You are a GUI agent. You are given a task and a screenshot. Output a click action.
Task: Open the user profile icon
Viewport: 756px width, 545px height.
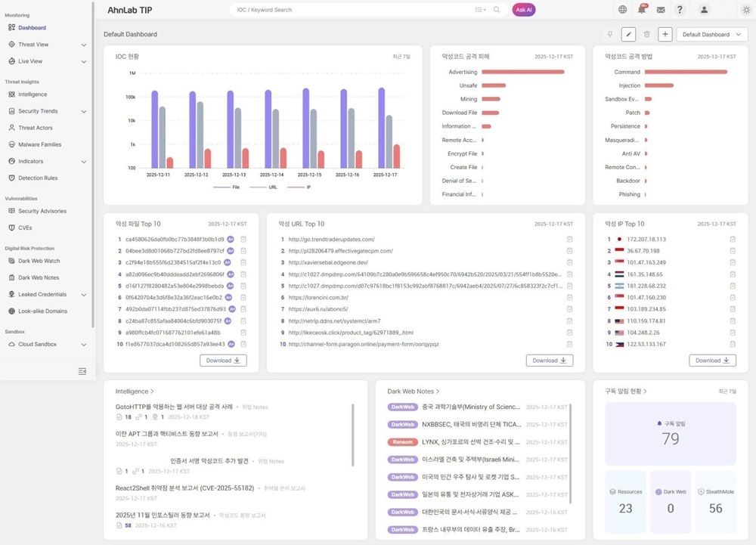point(704,10)
